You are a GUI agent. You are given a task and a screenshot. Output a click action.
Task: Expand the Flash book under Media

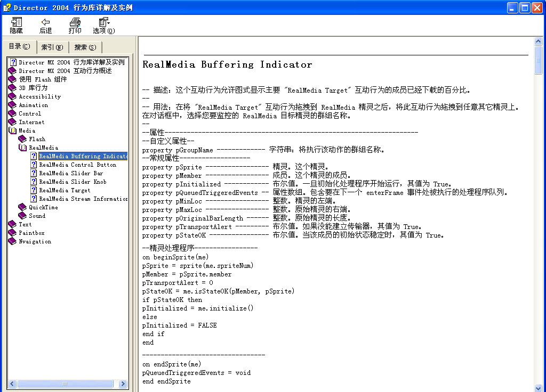(37, 139)
